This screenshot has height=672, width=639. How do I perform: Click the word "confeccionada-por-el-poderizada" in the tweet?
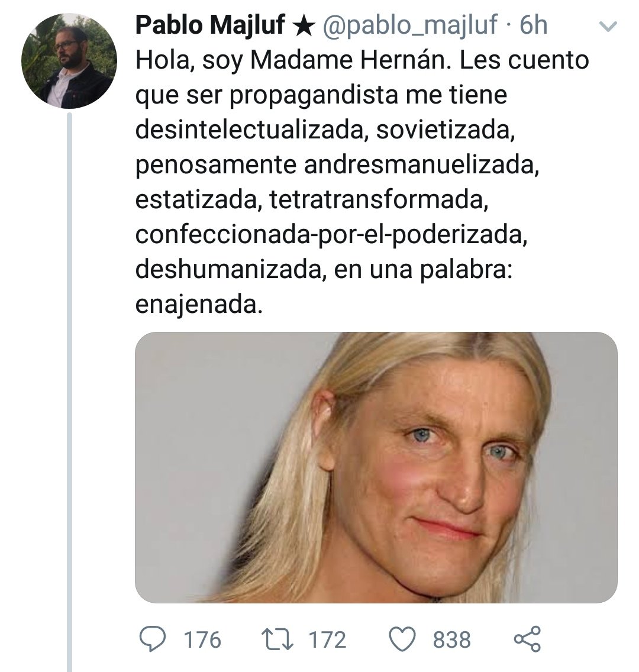click(330, 234)
